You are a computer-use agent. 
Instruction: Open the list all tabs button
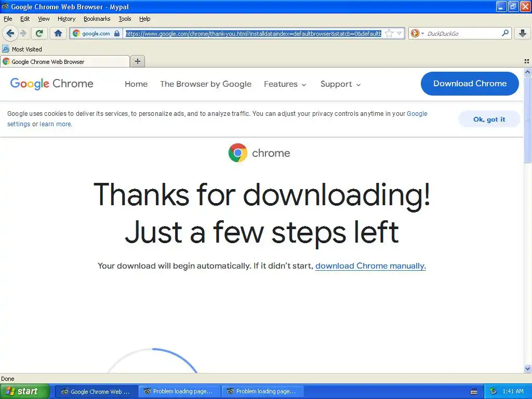point(527,61)
